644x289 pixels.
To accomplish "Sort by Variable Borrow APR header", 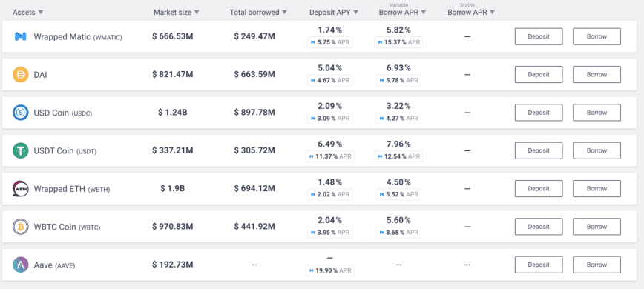I will click(x=402, y=13).
